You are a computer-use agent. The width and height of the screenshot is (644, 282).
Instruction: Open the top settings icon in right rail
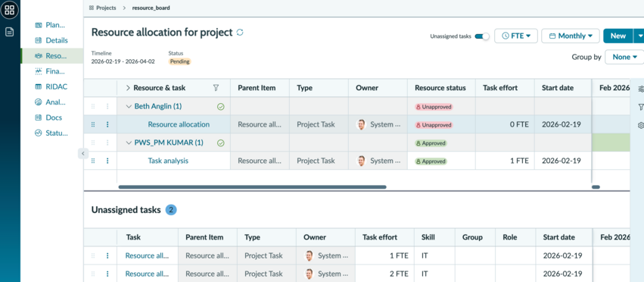[x=640, y=89]
